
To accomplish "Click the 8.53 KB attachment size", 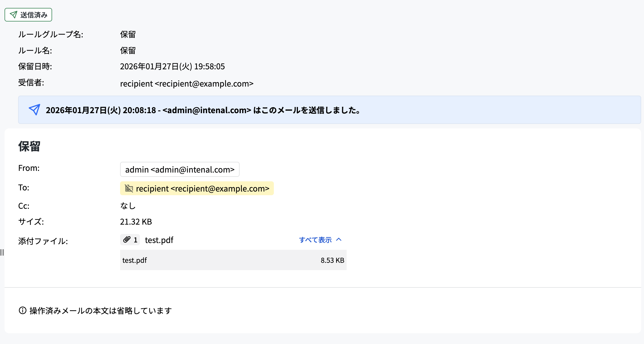I will pos(332,260).
